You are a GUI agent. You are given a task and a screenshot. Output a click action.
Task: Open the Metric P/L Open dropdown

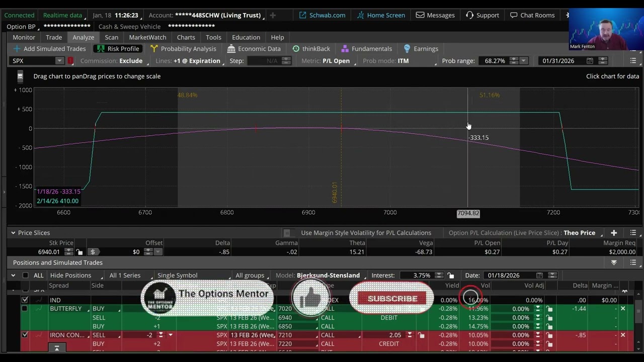[328, 61]
